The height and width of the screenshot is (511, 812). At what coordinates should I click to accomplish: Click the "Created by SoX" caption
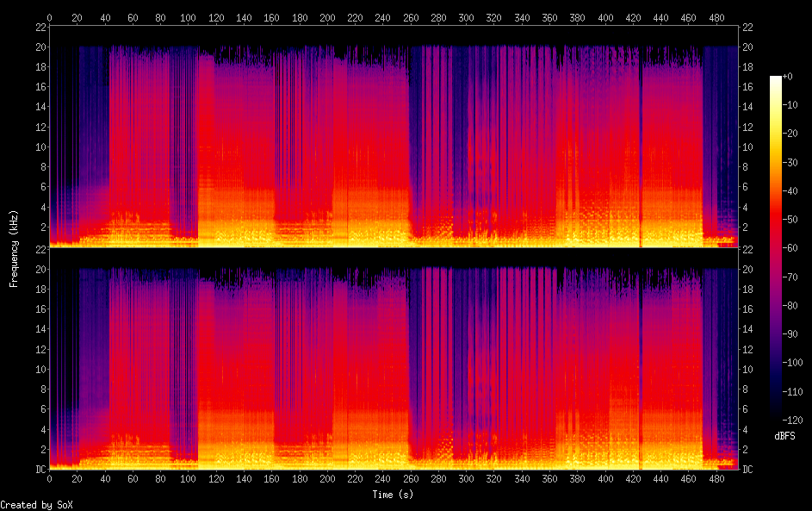tap(36, 505)
